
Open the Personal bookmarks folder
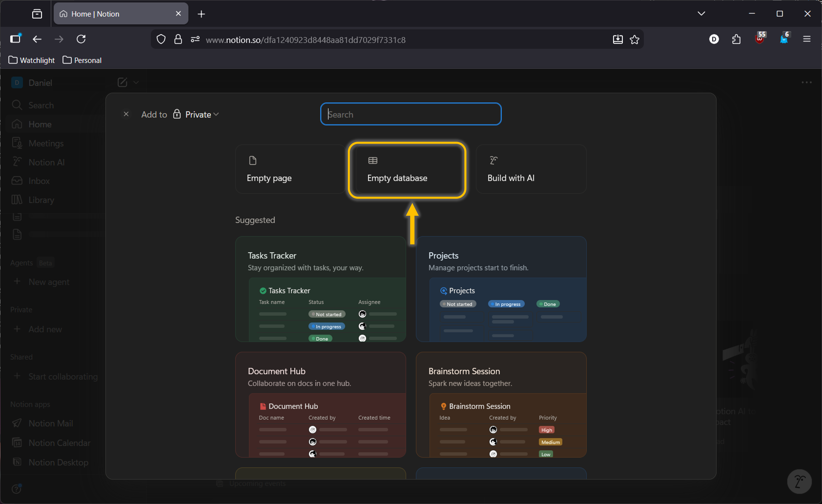pos(82,60)
